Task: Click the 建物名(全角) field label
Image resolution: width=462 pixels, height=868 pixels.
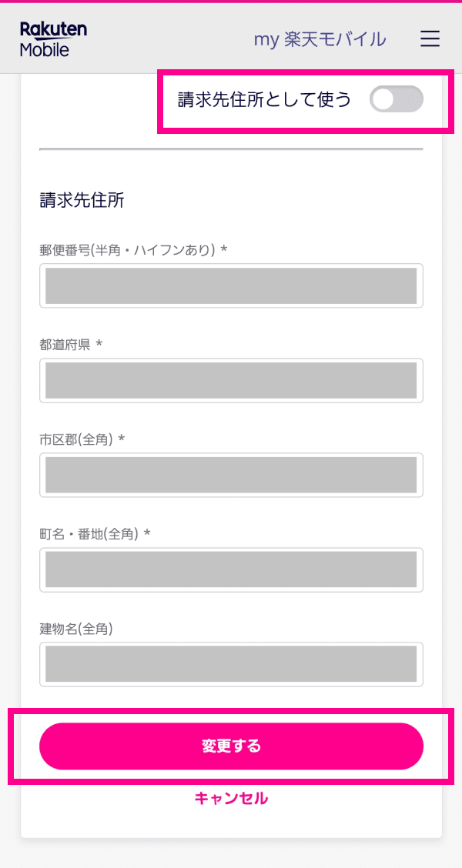Action: pyautogui.click(x=76, y=629)
